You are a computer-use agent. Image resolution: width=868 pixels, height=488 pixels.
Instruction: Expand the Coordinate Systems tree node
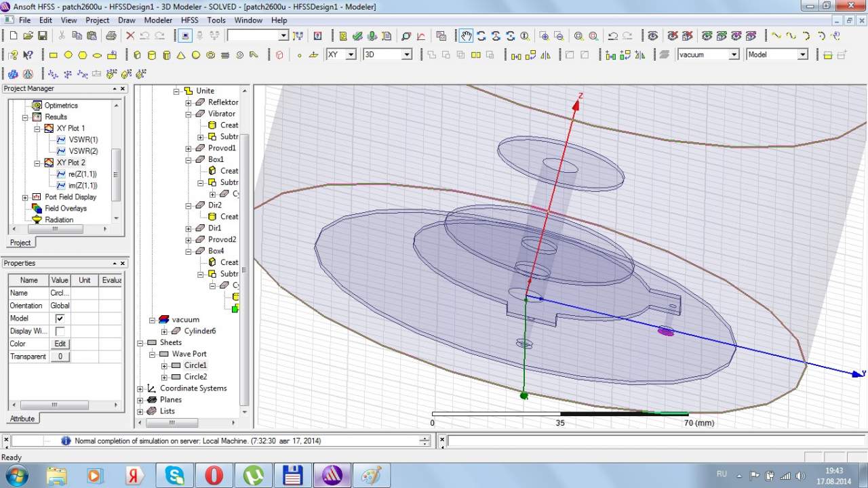(x=140, y=388)
